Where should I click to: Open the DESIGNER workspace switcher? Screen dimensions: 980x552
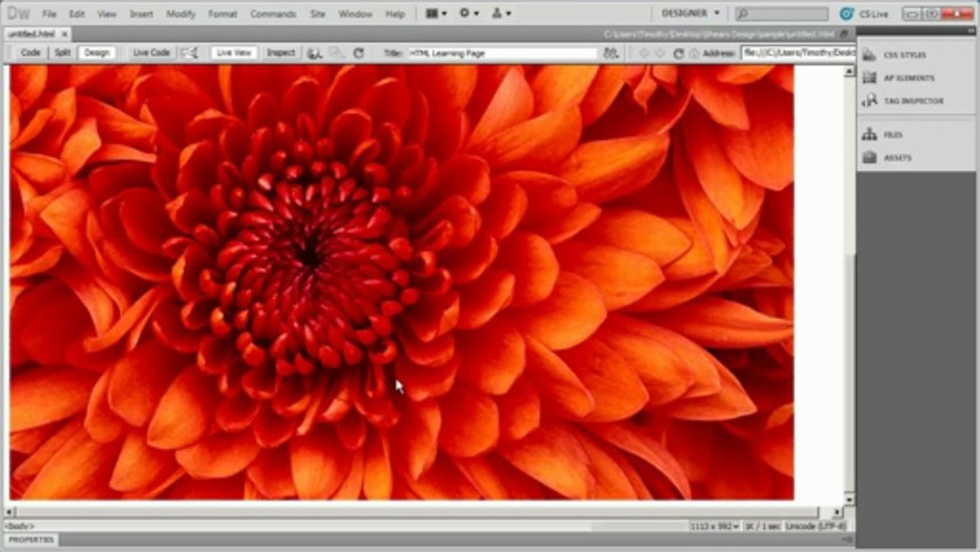point(690,13)
